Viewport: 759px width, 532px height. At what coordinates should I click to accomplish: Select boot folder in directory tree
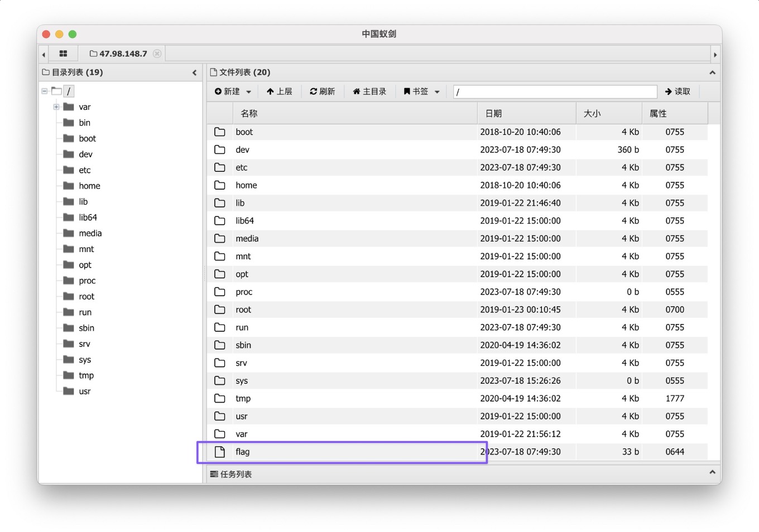coord(87,138)
